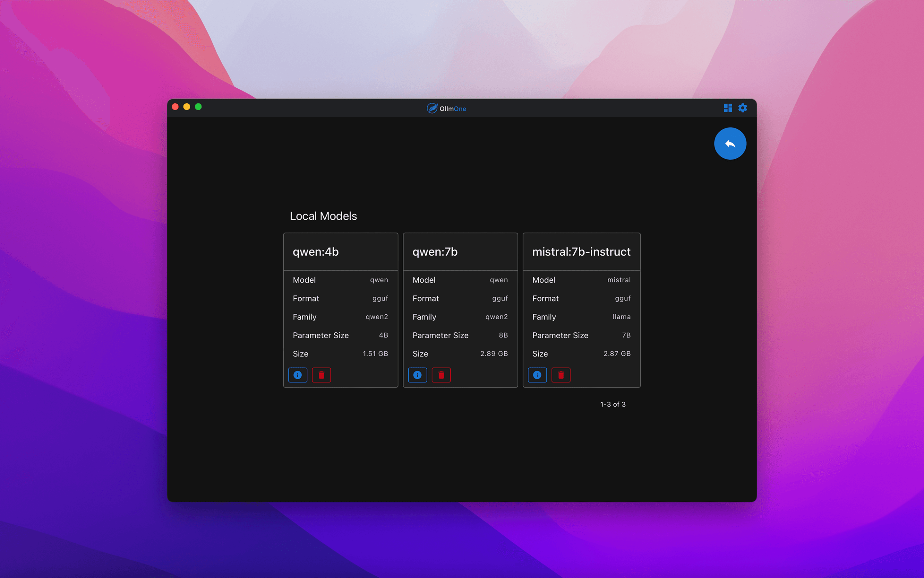Click the gguf format value in qwen:4b card

coord(380,299)
